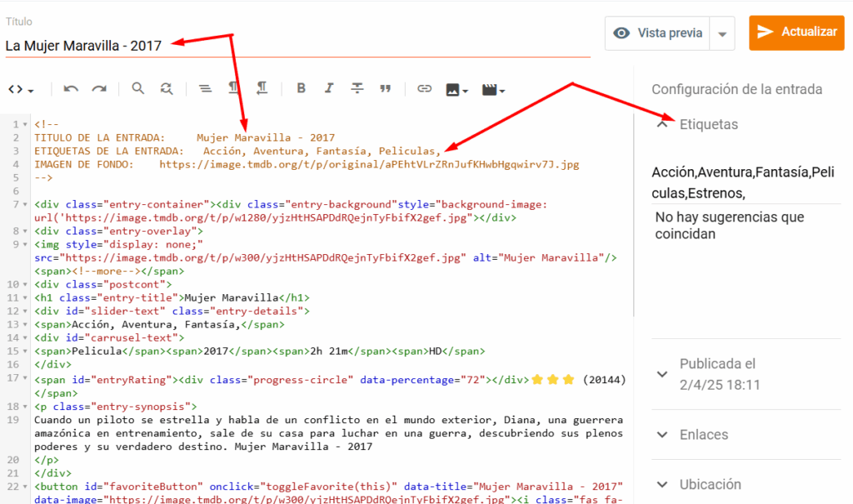
Task: Click the orange Actualizar button
Action: pyautogui.click(x=796, y=32)
